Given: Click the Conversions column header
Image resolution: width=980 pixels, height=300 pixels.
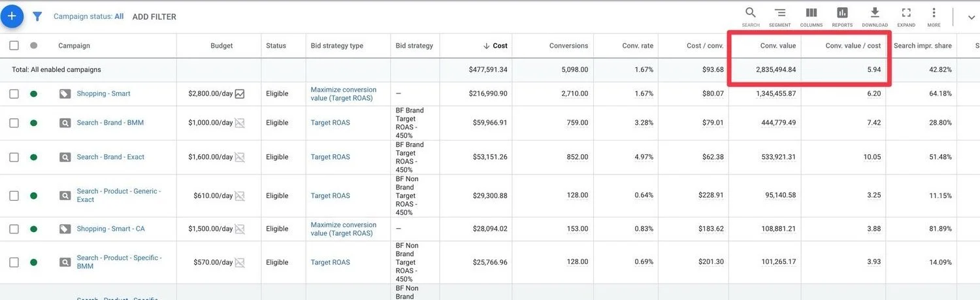Looking at the screenshot, I should [x=568, y=46].
